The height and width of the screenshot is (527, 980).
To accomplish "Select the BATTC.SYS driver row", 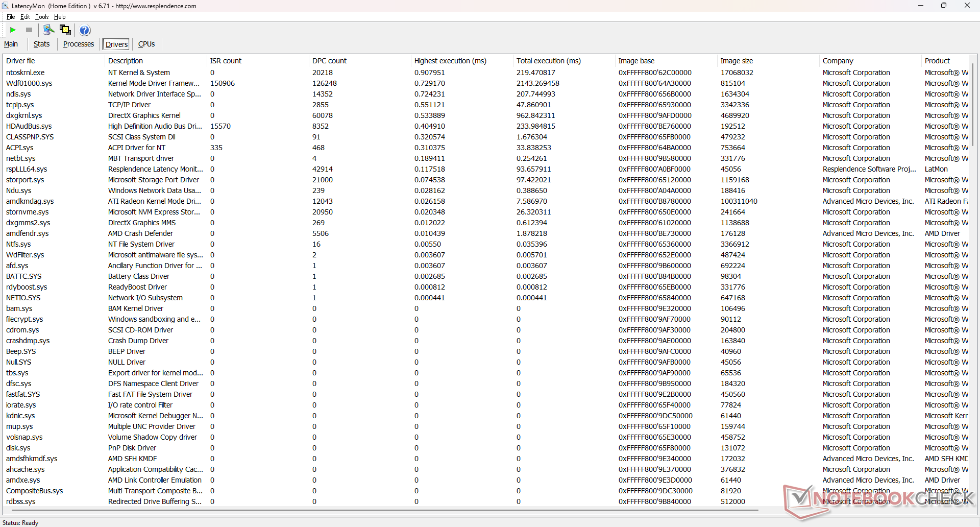I will 486,276.
